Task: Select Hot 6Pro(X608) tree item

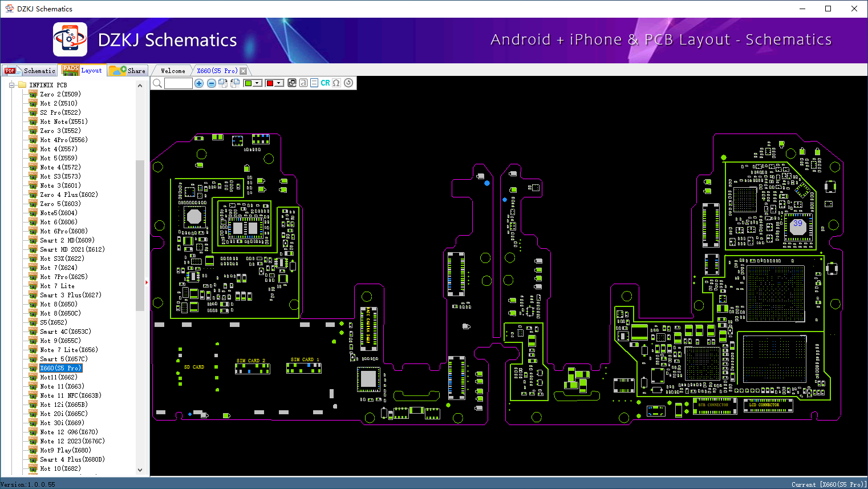Action: [x=64, y=231]
